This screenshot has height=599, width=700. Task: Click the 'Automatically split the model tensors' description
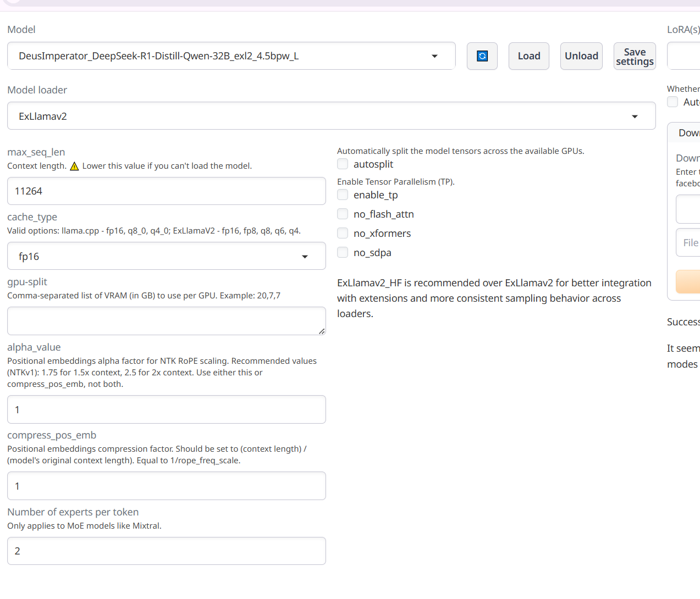[461, 151]
